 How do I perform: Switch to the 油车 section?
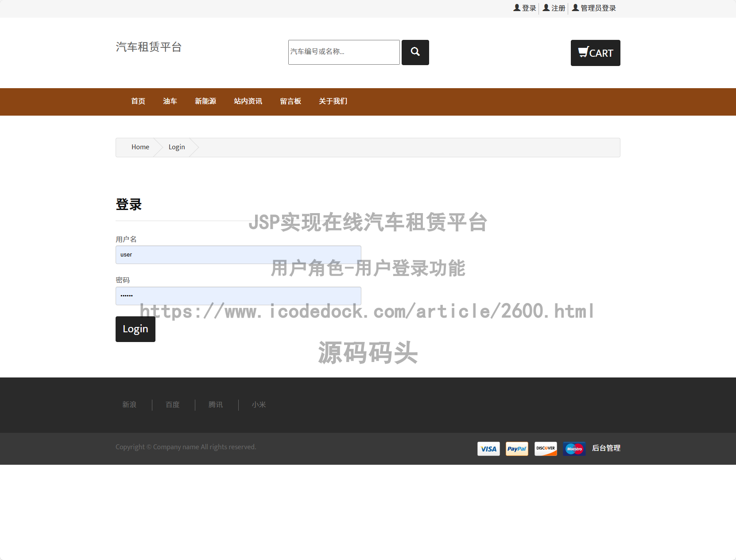(x=170, y=101)
